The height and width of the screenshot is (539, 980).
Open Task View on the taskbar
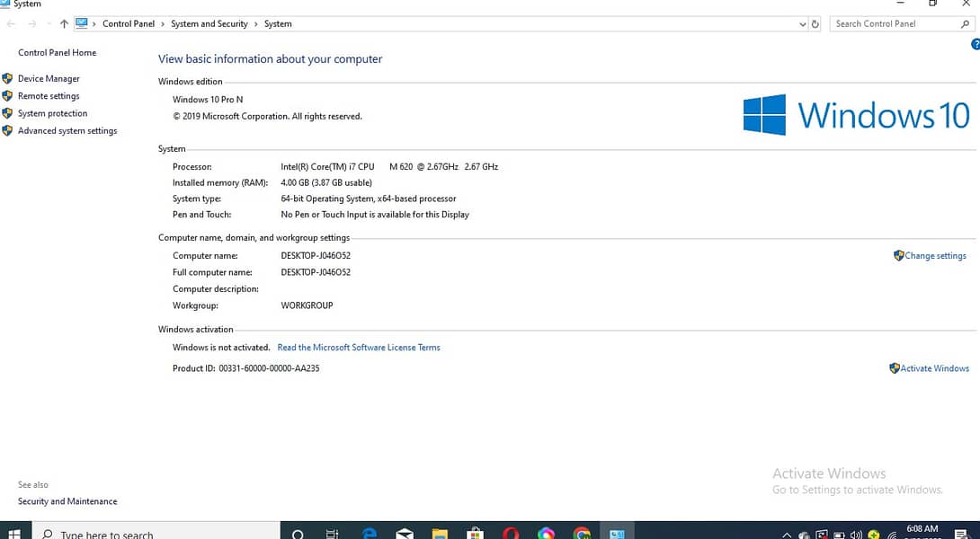click(x=333, y=534)
